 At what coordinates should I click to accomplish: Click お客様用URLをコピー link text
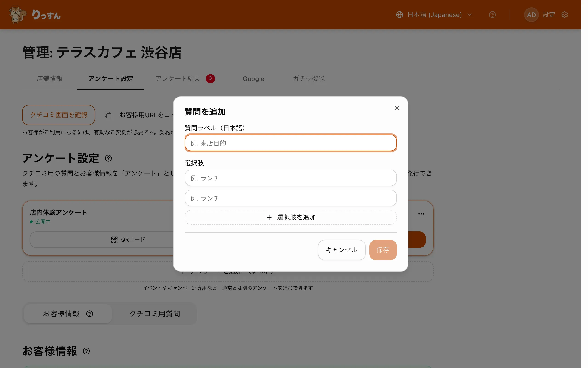(x=146, y=115)
